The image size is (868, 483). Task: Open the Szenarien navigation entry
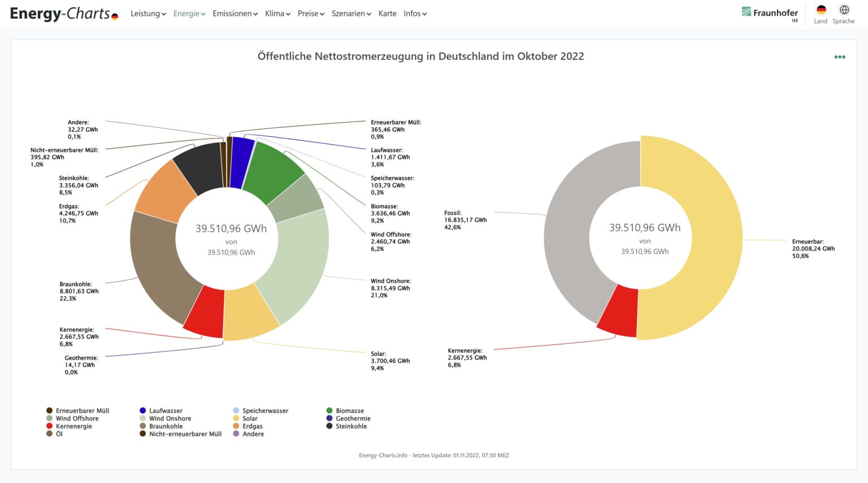[x=351, y=14]
